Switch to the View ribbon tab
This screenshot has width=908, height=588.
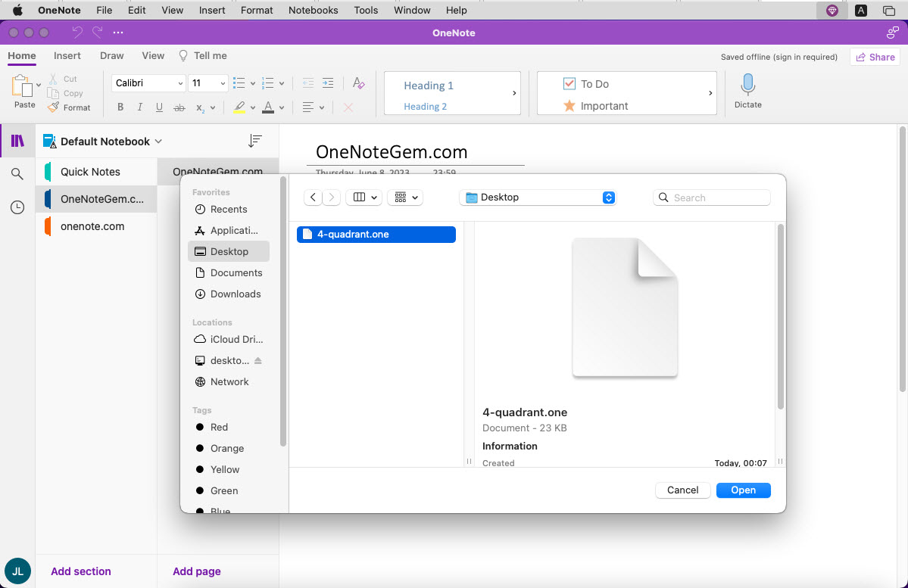153,55
